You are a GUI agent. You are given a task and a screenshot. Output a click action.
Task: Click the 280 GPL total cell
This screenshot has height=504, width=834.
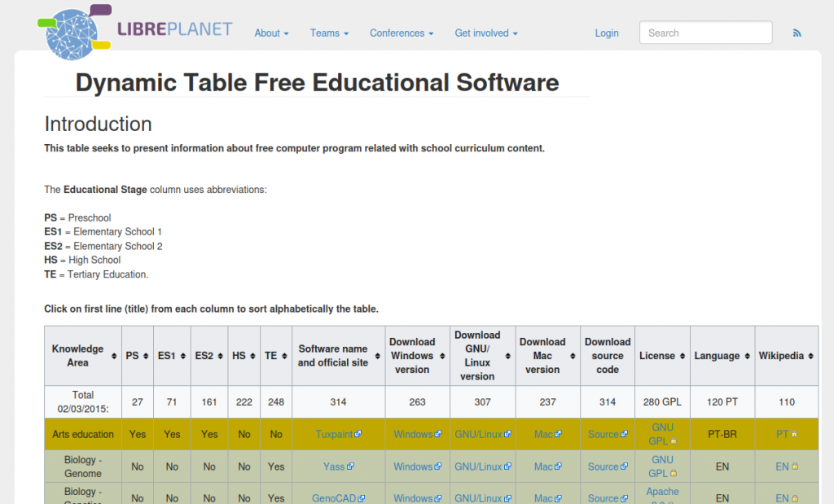(x=662, y=402)
